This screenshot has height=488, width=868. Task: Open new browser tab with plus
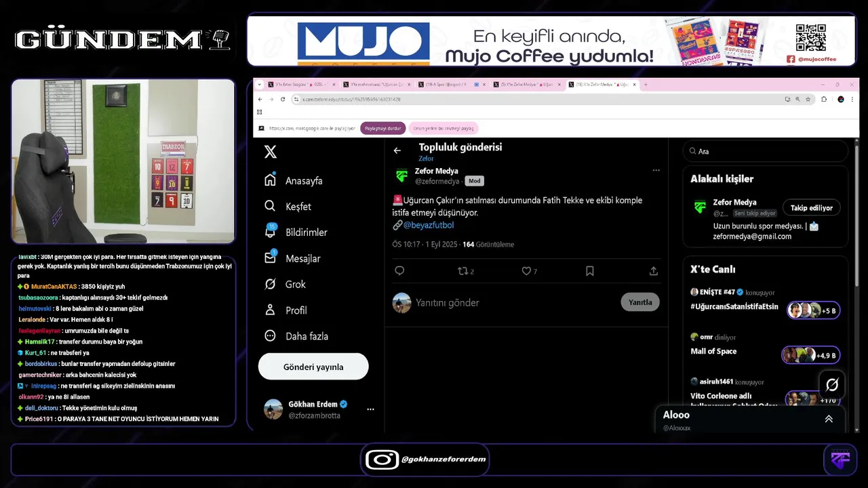click(646, 85)
